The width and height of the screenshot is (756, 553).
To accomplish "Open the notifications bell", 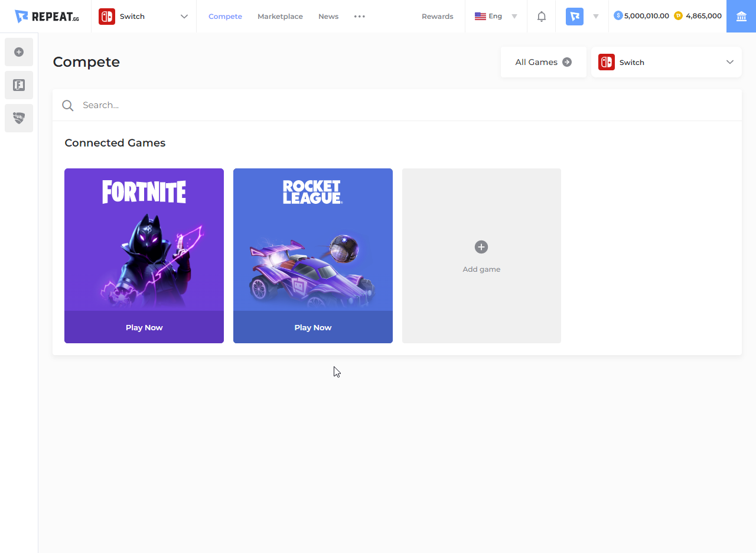I will tap(542, 17).
